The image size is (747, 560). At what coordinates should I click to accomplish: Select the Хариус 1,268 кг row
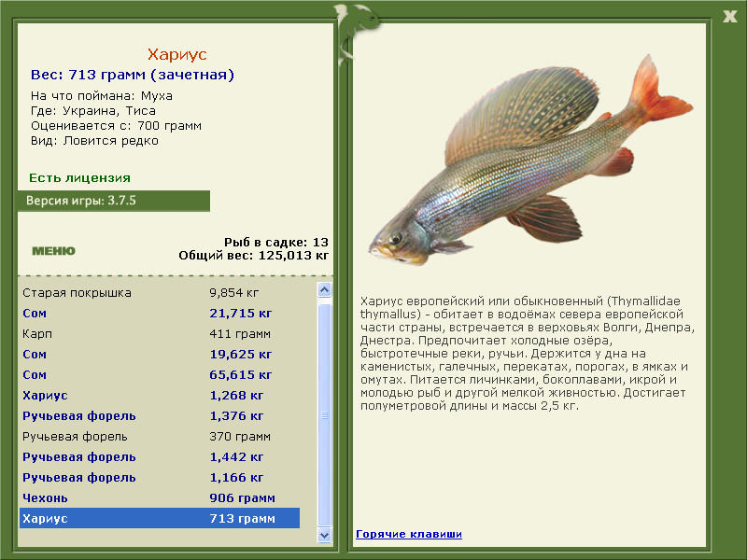pos(160,395)
